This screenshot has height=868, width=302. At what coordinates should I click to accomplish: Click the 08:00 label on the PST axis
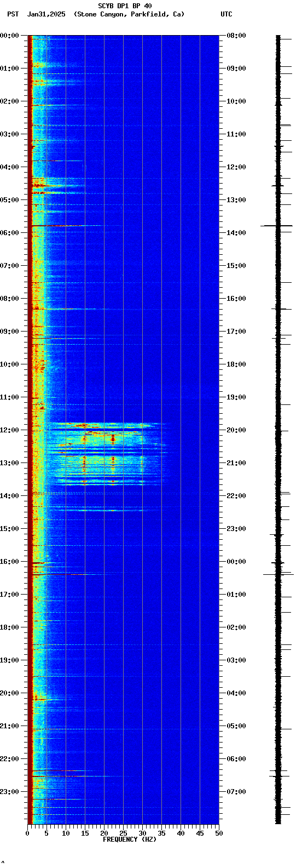tap(9, 299)
